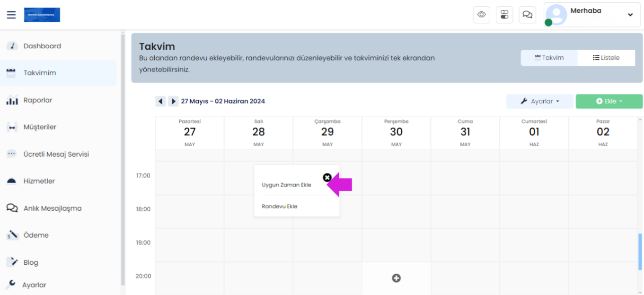Viewport: 644px width, 295px height.
Task: Click the 19:00 time label
Action: [x=143, y=242]
